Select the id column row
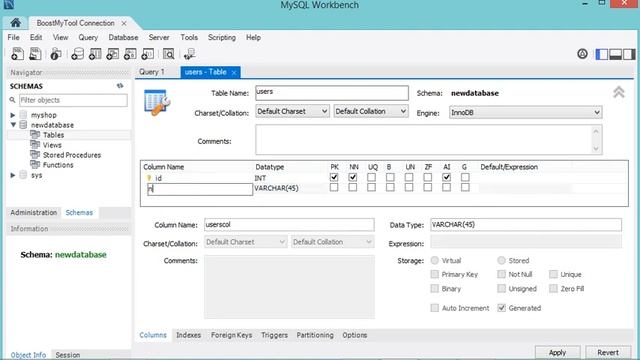The height and width of the screenshot is (360, 640). [x=384, y=178]
